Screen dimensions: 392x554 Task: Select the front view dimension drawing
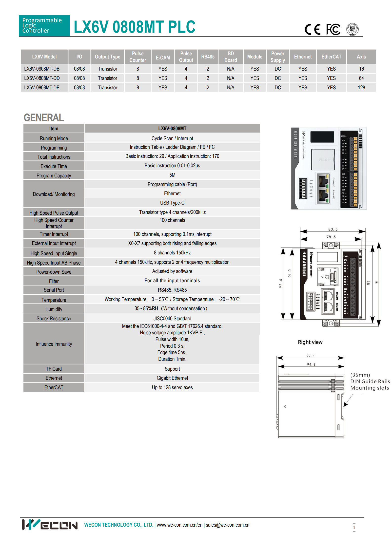coord(331,277)
